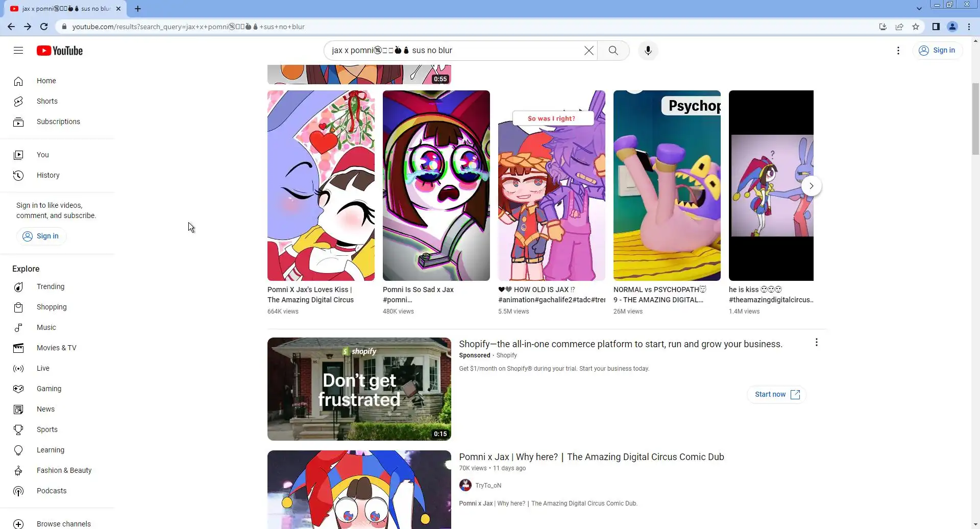
Task: Play the Shopify Don't get frustrated ad thumbnail
Action: 359,389
